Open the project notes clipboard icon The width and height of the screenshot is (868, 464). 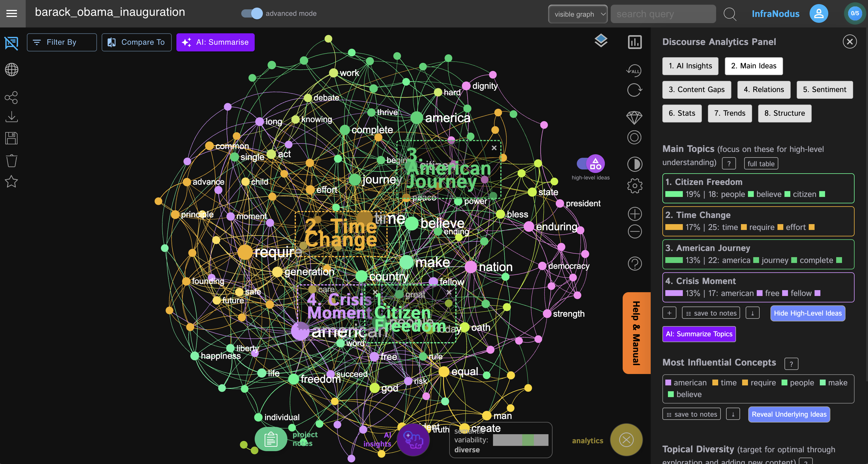click(x=270, y=439)
